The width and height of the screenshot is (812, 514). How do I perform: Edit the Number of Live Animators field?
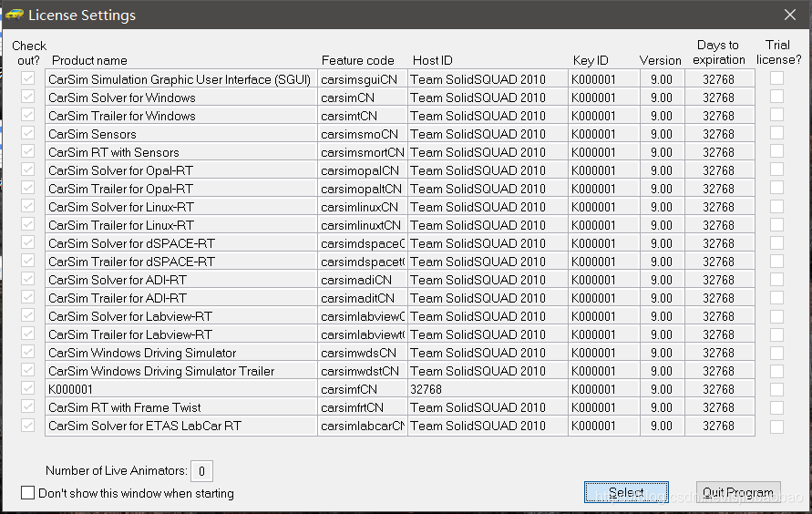tap(201, 471)
